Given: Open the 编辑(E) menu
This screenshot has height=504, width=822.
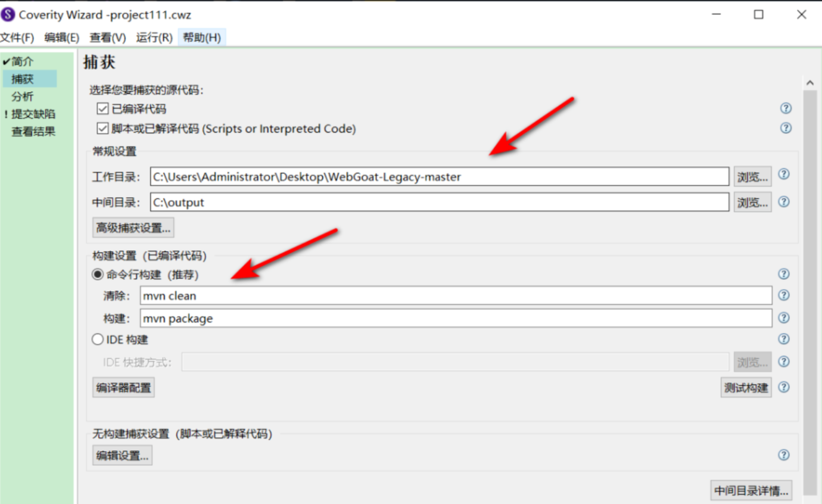Looking at the screenshot, I should tap(61, 38).
